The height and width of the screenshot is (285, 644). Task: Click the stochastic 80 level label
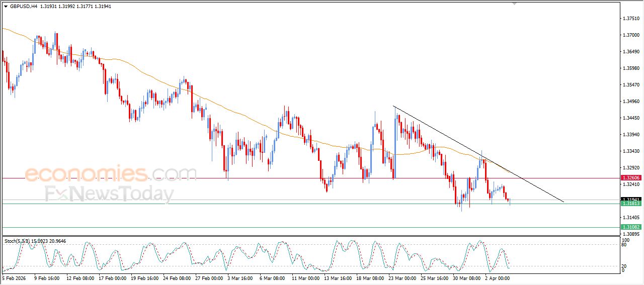623,245
